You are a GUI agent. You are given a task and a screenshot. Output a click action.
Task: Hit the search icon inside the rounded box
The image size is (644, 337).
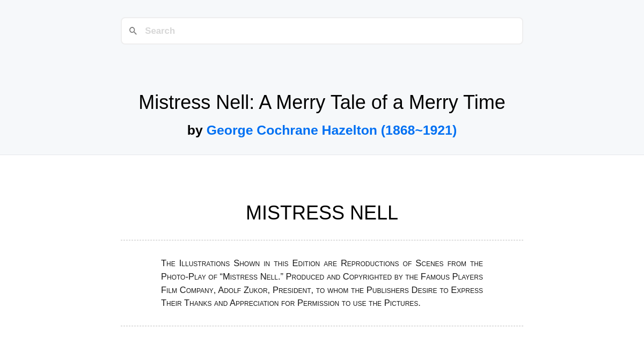[x=133, y=31]
